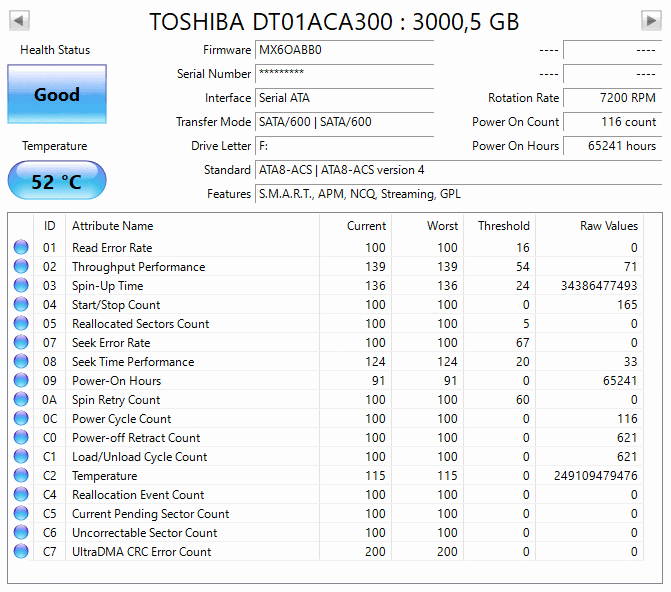Click the Firmware field MX6OABB0
The height and width of the screenshot is (592, 671).
(x=344, y=50)
